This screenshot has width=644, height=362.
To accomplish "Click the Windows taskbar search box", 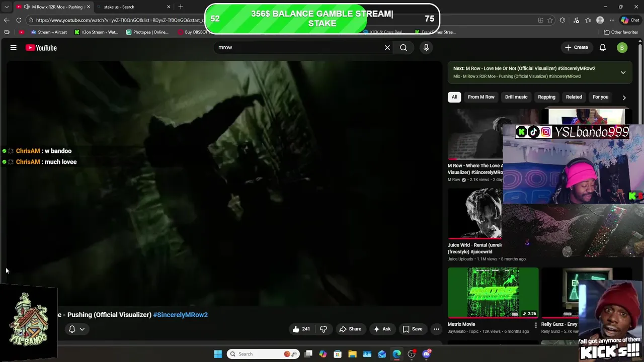I will click(x=263, y=354).
